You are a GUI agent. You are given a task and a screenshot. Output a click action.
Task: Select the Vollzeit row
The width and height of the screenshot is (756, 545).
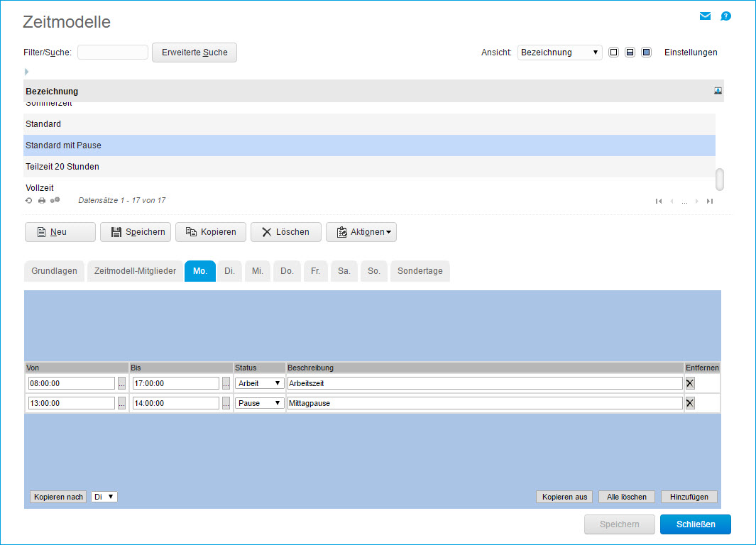click(x=369, y=187)
